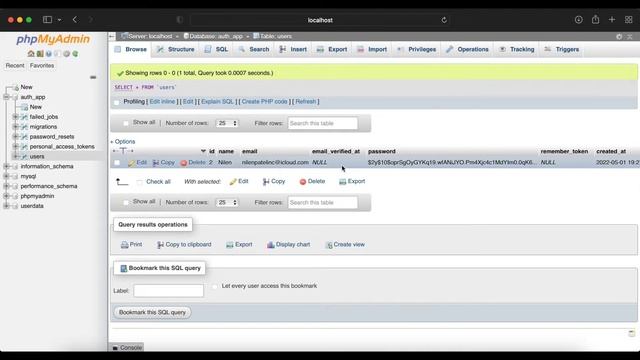
Task: Open the phpMyAdmin home icon
Action: pyautogui.click(x=31, y=53)
